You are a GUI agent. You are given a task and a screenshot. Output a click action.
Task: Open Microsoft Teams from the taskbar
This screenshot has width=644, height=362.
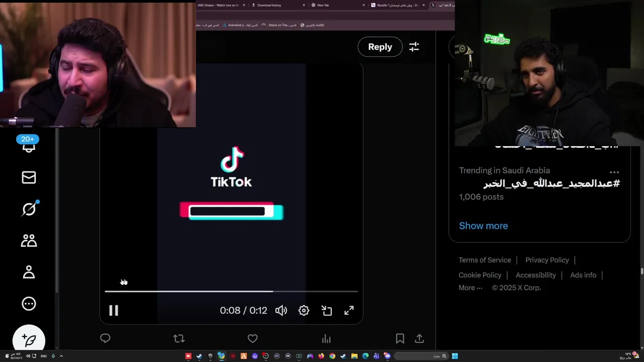pos(376,356)
